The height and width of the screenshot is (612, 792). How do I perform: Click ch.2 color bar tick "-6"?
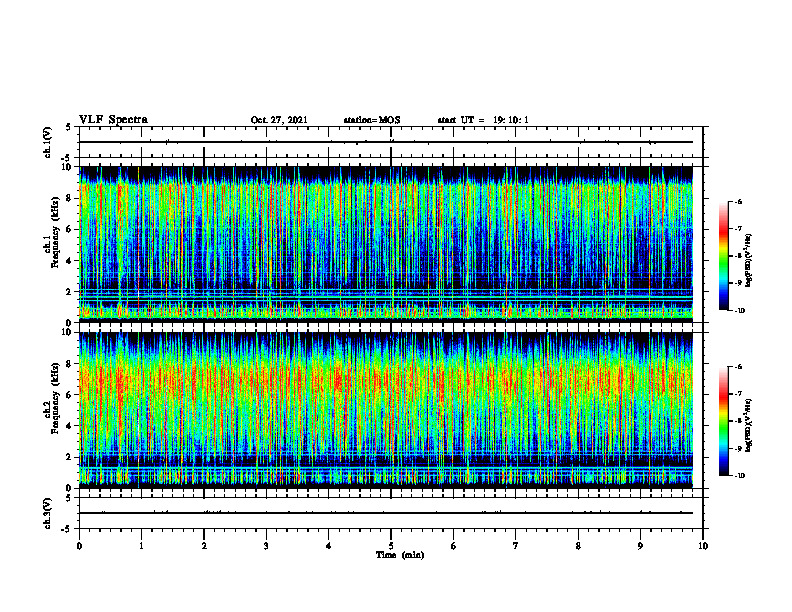[738, 367]
